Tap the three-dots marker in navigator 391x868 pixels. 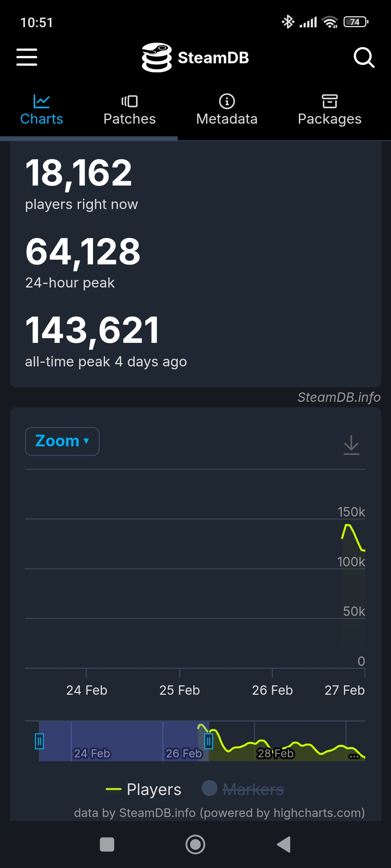(354, 756)
